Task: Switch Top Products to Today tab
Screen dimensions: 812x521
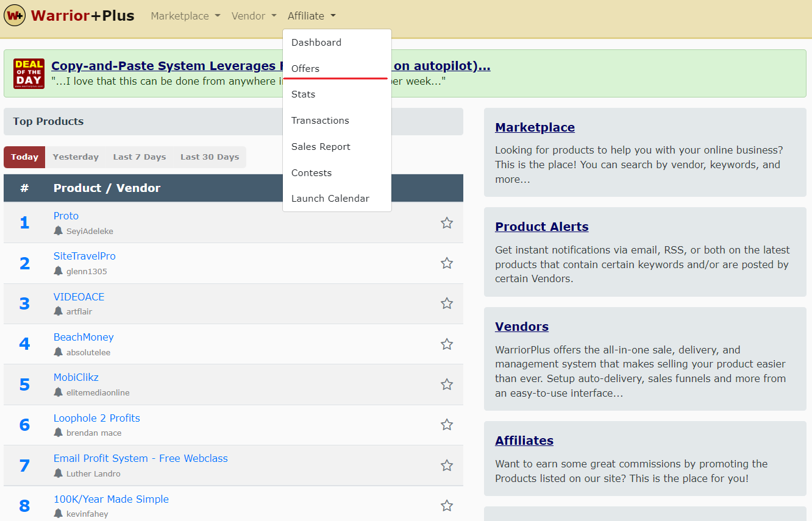Action: (x=24, y=157)
